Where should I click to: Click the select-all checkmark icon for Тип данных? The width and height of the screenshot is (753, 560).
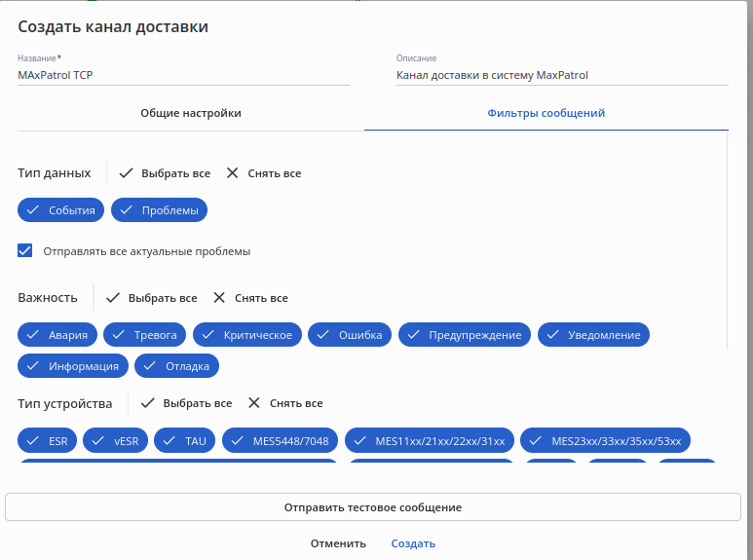point(126,173)
